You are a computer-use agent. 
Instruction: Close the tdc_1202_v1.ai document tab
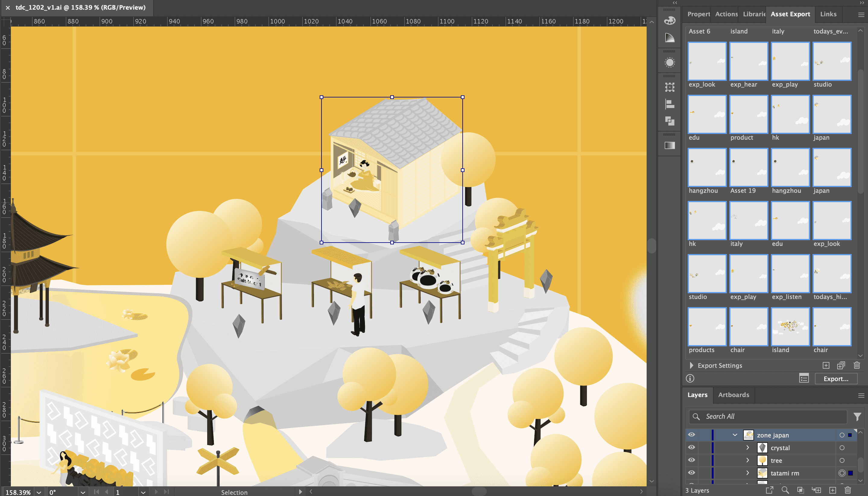point(8,8)
